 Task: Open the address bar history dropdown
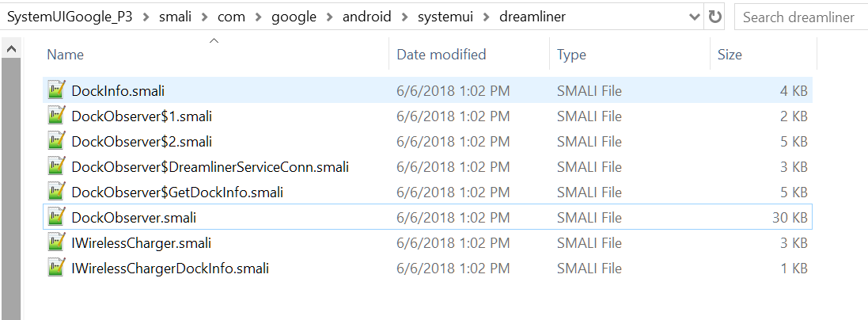[695, 17]
